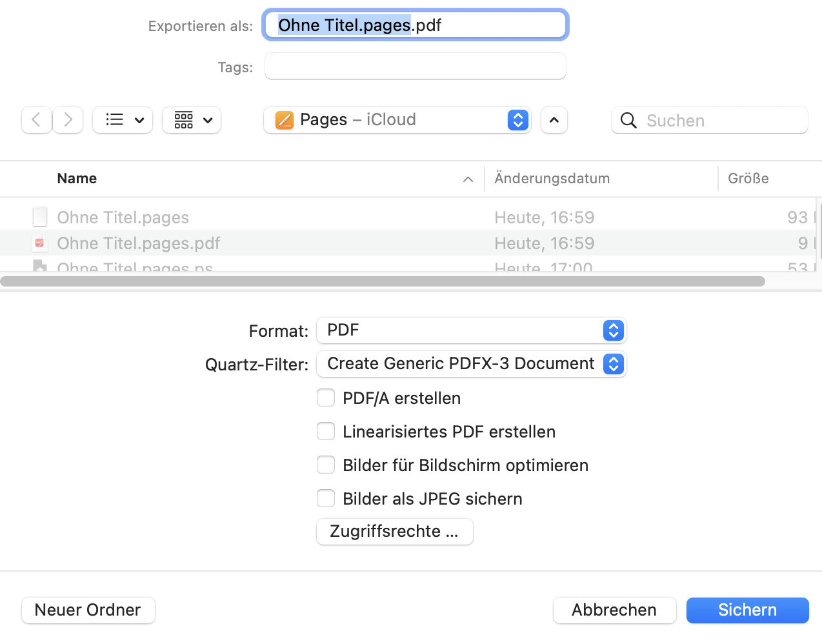
Task: Click the Zugriffsrechte button
Action: tap(394, 532)
